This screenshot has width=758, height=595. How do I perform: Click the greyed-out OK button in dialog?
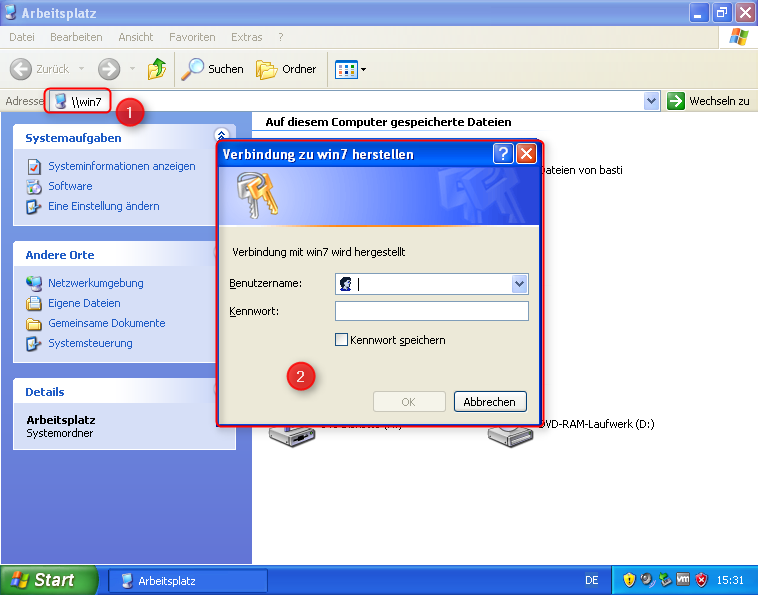409,402
